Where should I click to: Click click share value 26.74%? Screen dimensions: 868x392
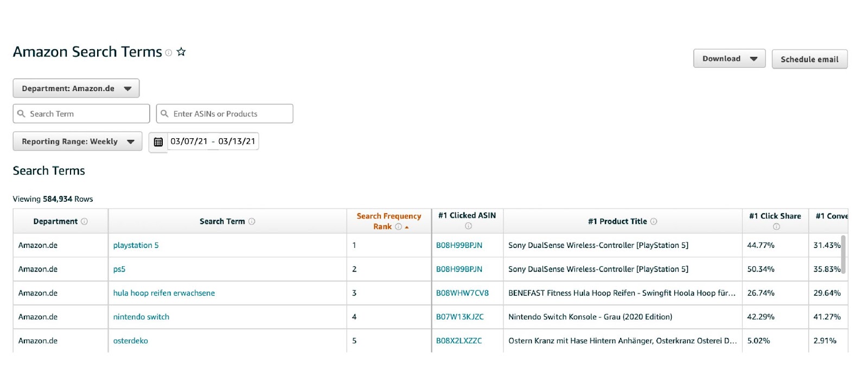[761, 293]
